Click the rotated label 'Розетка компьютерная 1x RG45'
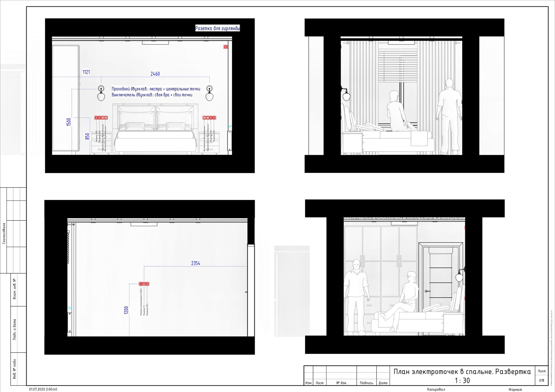This screenshot has height=392, width=555. click(141, 302)
